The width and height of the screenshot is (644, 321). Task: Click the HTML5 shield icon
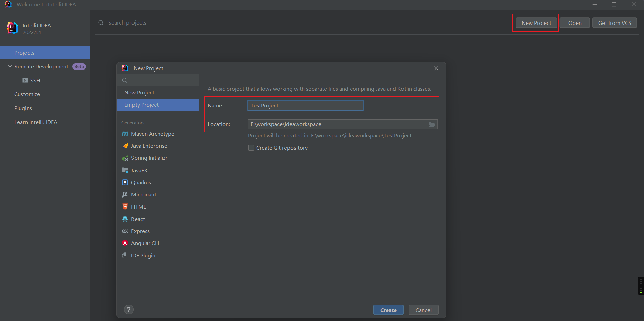click(x=125, y=207)
